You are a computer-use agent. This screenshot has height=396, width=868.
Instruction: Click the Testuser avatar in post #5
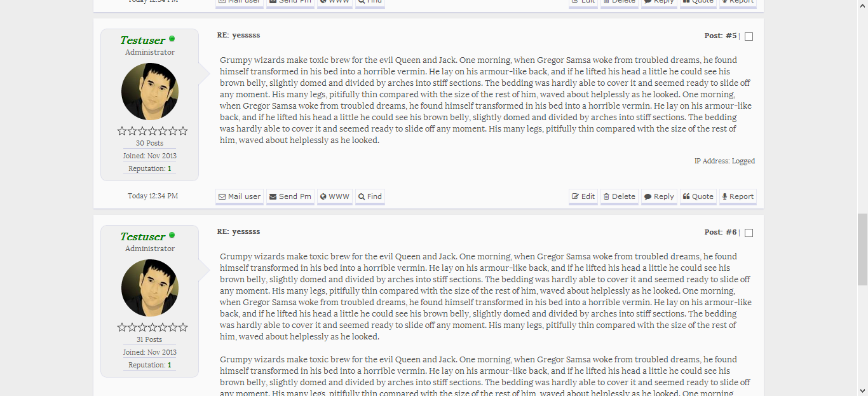click(150, 92)
